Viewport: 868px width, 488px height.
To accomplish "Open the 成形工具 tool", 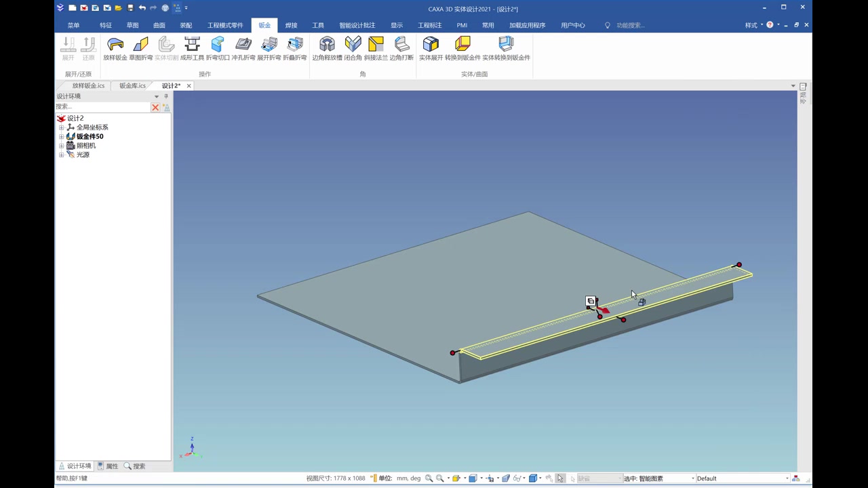I will pyautogui.click(x=192, y=49).
